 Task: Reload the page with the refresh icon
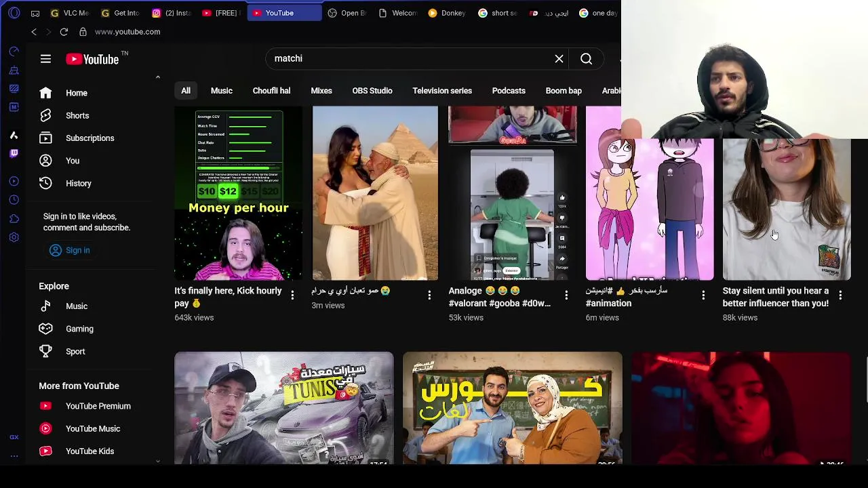pos(64,32)
